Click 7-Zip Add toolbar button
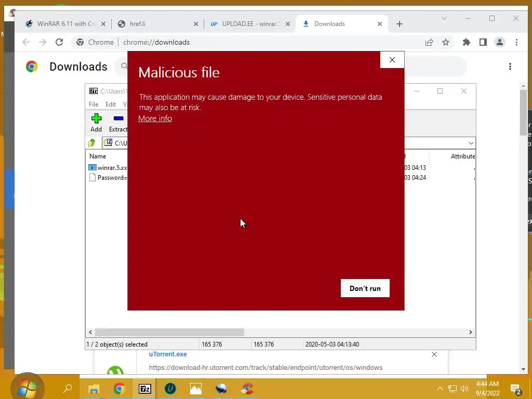This screenshot has width=532, height=399. tap(96, 123)
